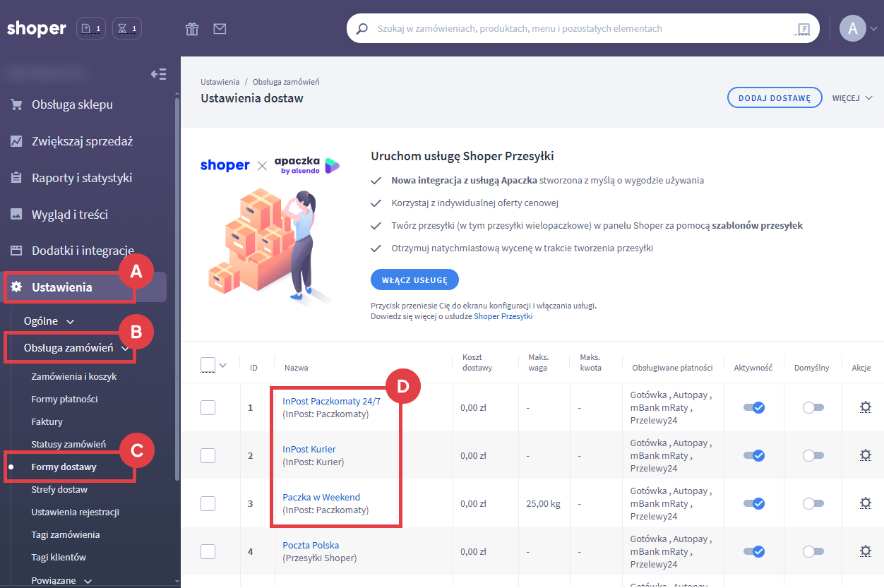This screenshot has height=588, width=884.
Task: Click the keyboard shortcut icon in search bar
Action: (x=803, y=29)
